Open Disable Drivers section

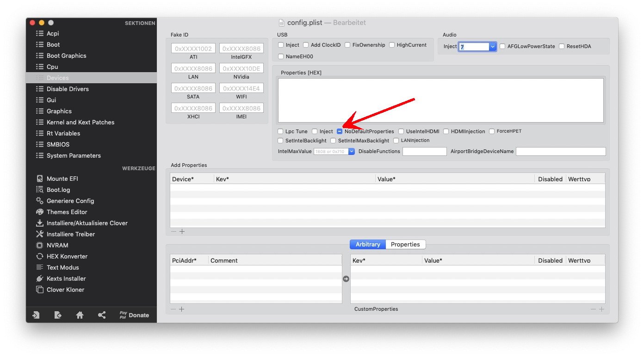point(68,89)
